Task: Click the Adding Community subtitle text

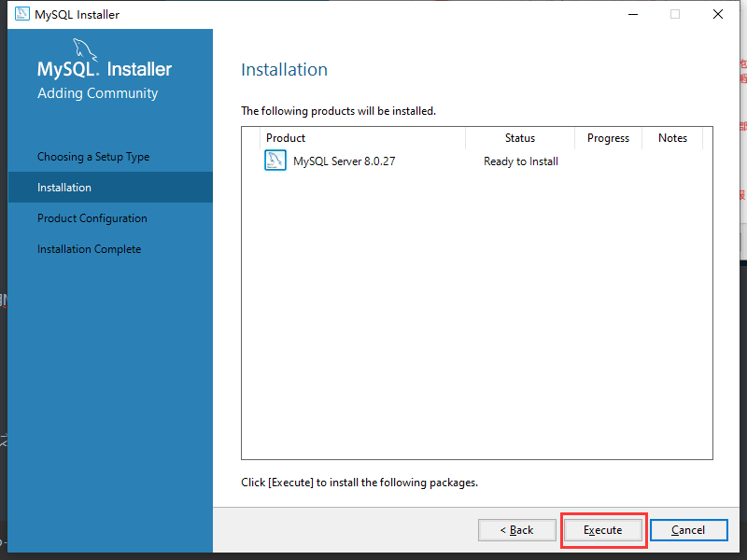Action: pos(98,93)
